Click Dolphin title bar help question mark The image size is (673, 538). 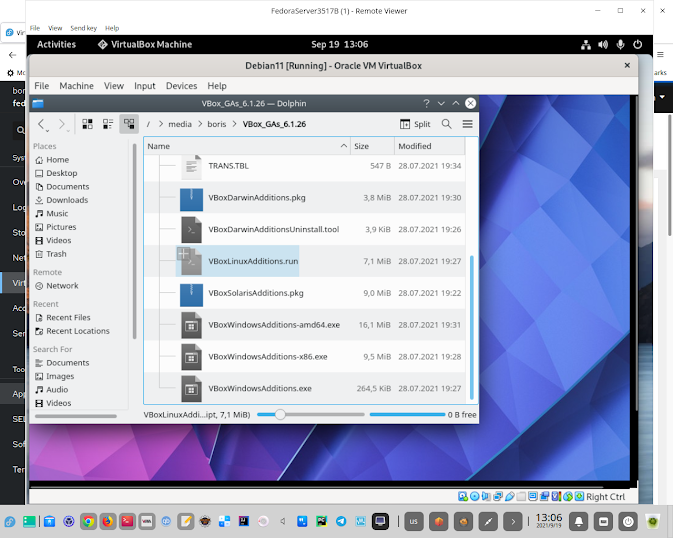426,103
